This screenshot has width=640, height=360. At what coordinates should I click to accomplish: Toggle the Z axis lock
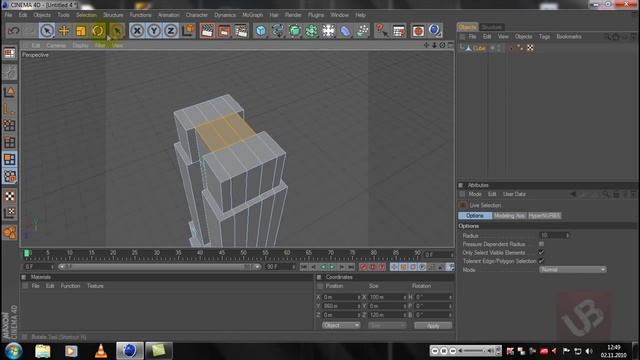click(x=171, y=31)
